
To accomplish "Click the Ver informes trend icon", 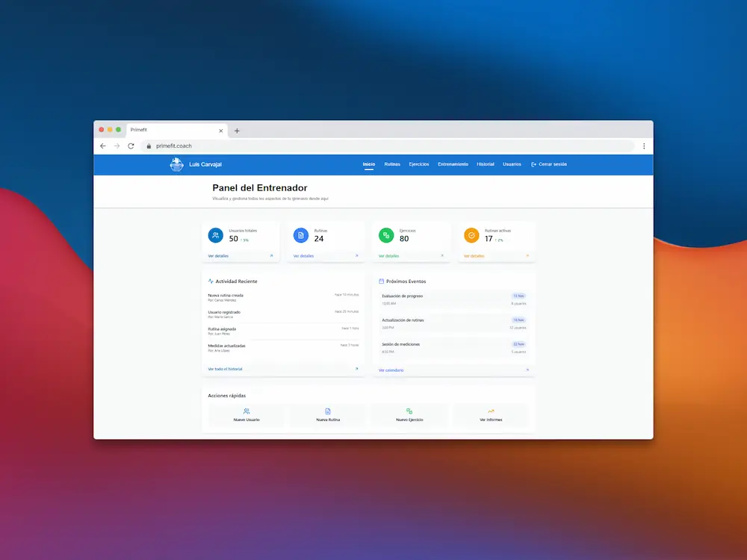I will click(x=491, y=411).
